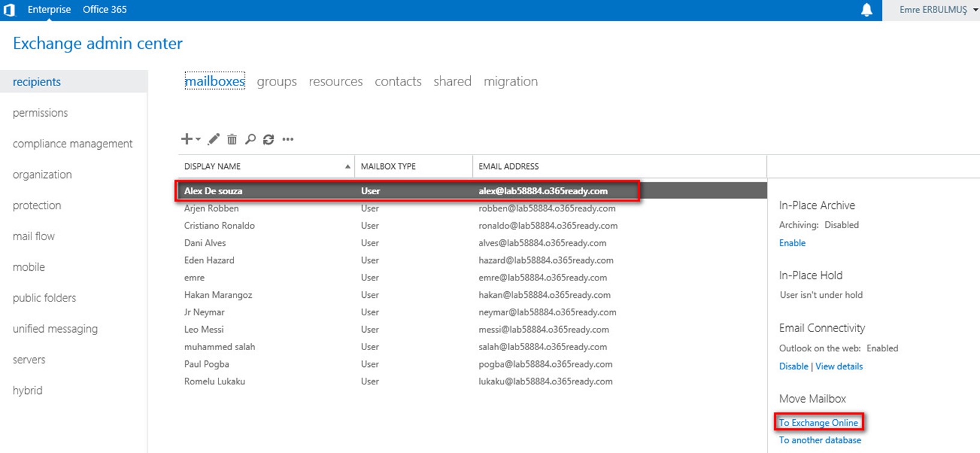Expand the new mailbox dropdown arrow
The image size is (980, 453).
(x=198, y=140)
